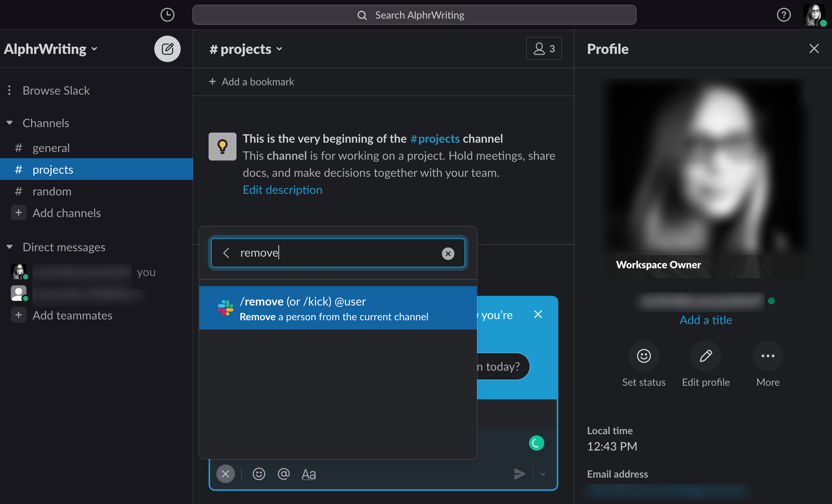
Task: Clear the remove search text
Action: click(x=448, y=253)
